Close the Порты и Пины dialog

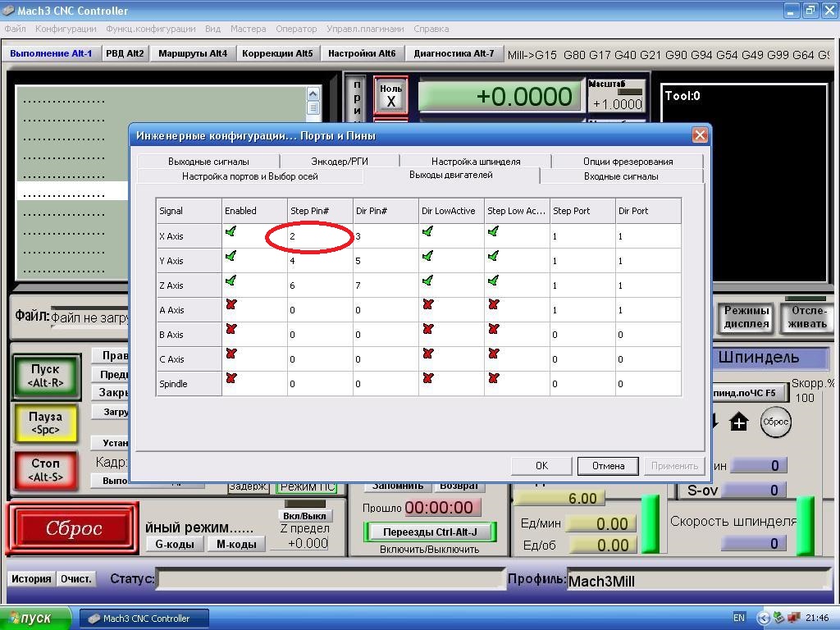(700, 135)
